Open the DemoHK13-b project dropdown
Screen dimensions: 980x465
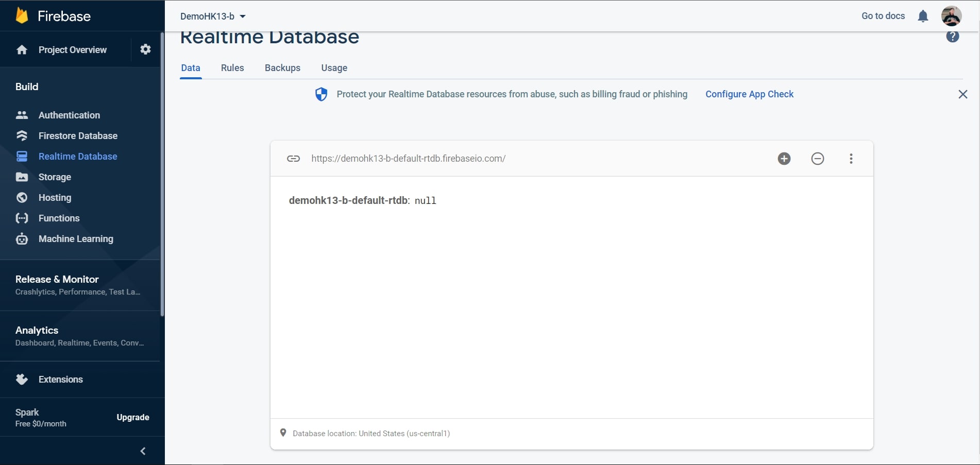tap(212, 16)
